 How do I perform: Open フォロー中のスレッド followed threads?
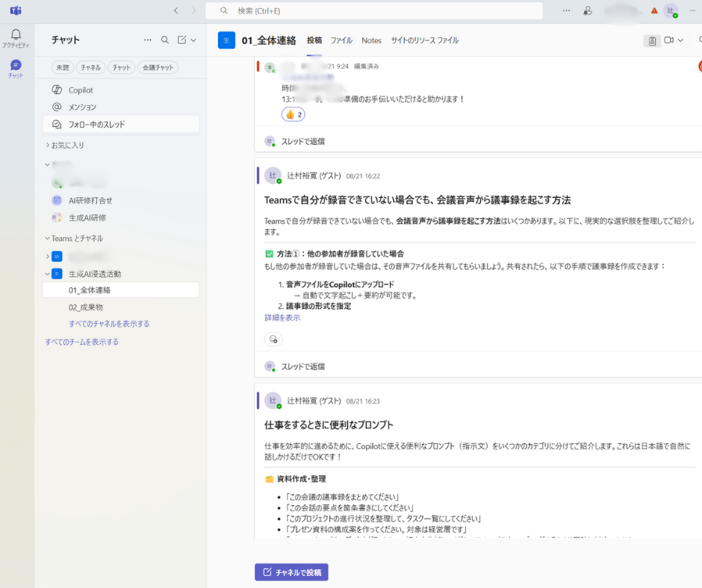click(x=121, y=125)
